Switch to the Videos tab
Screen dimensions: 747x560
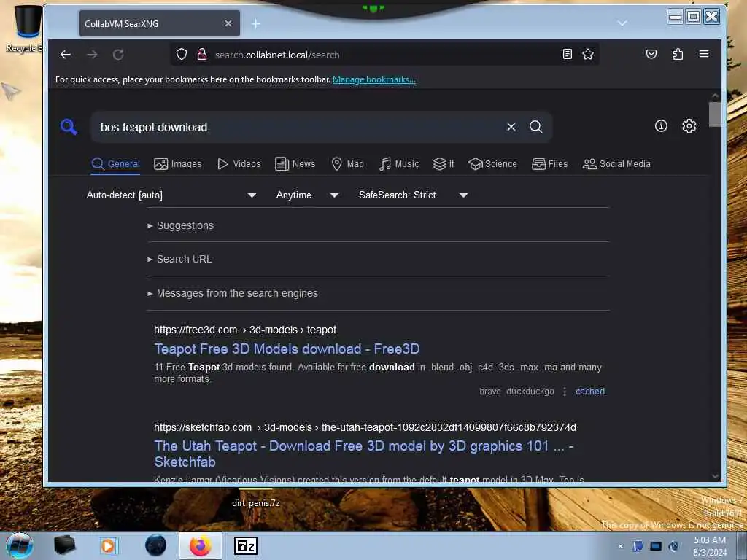[x=239, y=164]
